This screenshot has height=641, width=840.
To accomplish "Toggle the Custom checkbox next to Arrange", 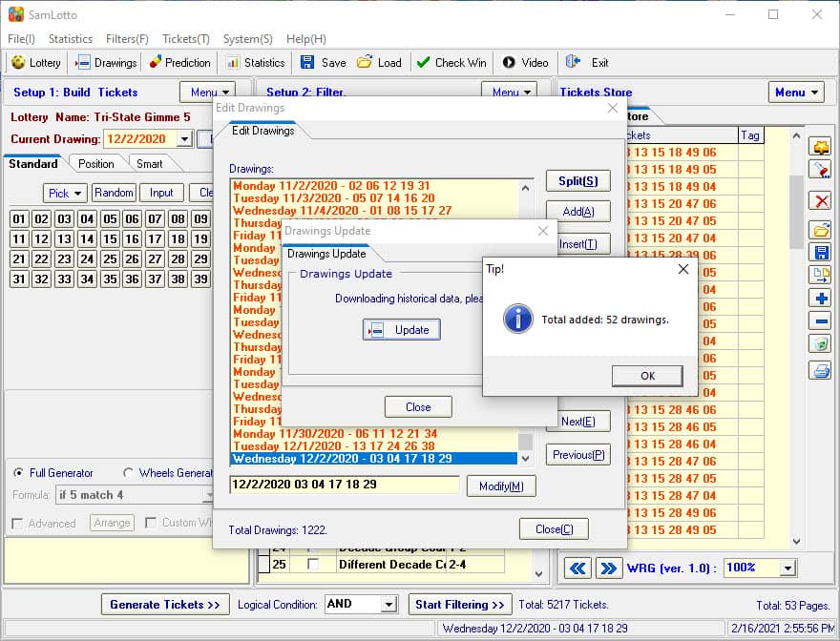I will pos(151,522).
